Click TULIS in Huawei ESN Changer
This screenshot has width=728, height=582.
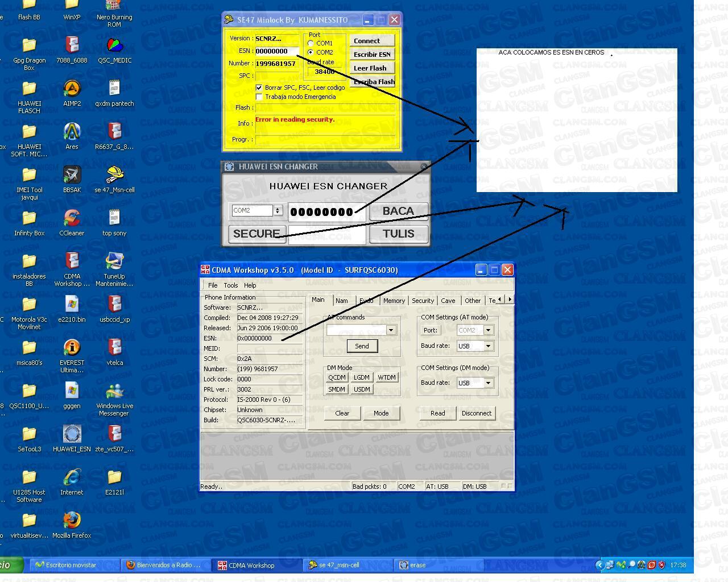click(398, 234)
